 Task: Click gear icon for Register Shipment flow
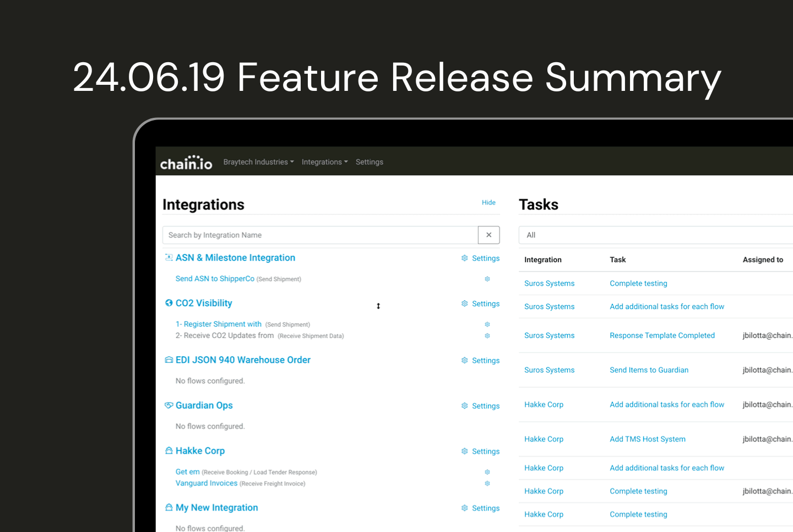(487, 324)
